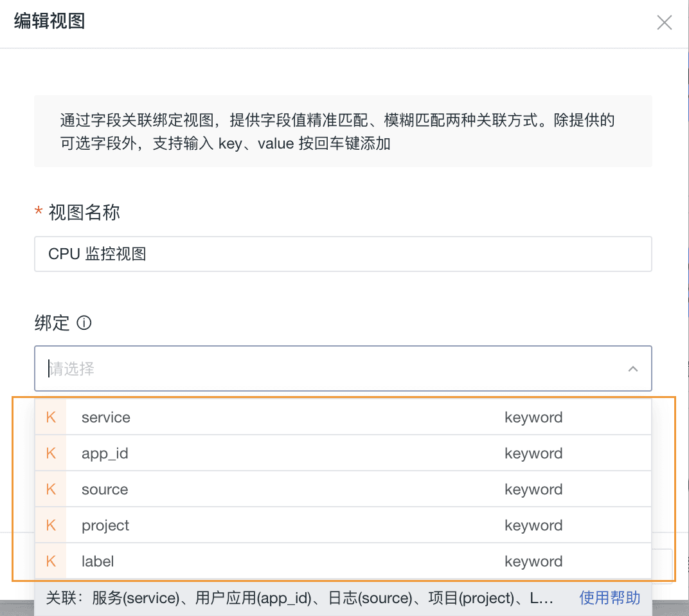The height and width of the screenshot is (616, 689).
Task: Select the service field option
Action: 106,417
